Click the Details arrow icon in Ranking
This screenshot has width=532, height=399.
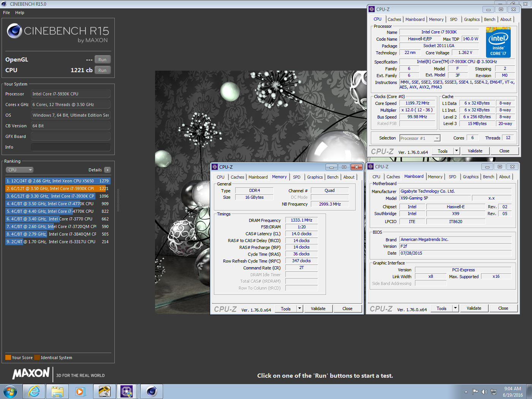pos(108,170)
